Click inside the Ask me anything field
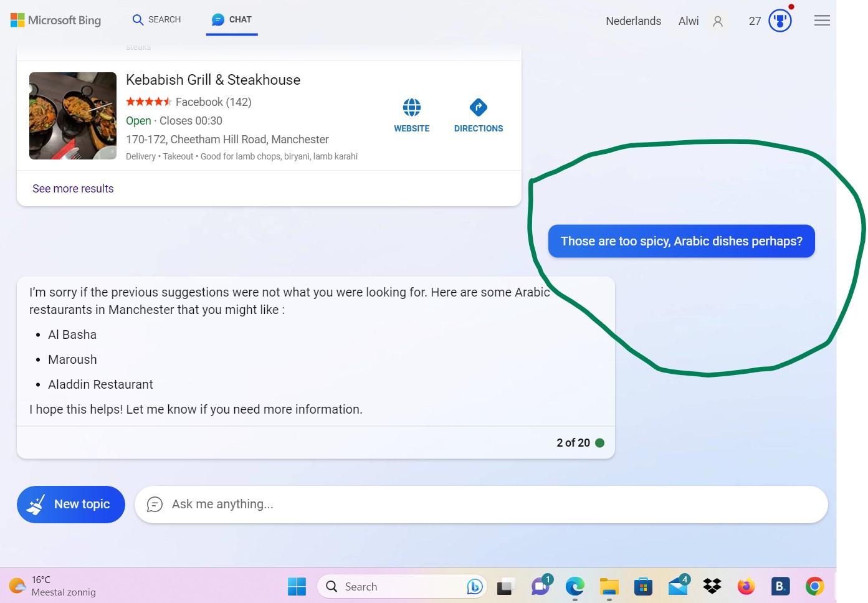Viewport: 868px width, 603px height. click(x=436, y=504)
